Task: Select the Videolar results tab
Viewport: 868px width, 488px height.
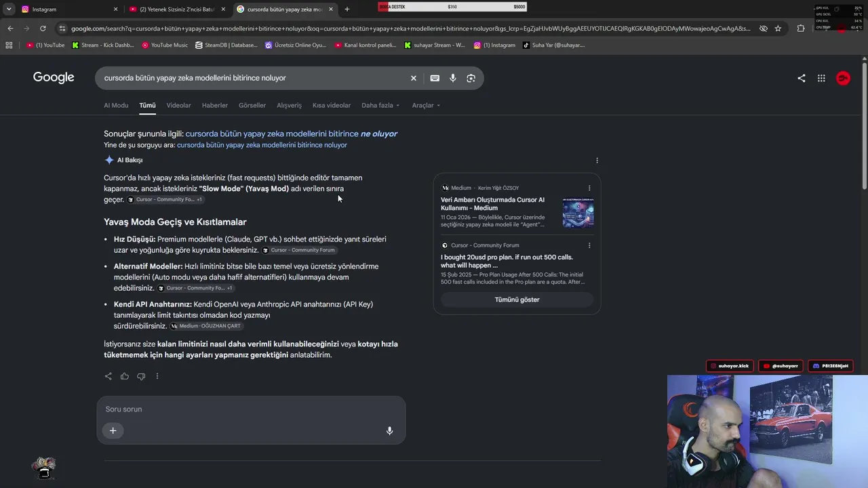Action: pos(179,106)
